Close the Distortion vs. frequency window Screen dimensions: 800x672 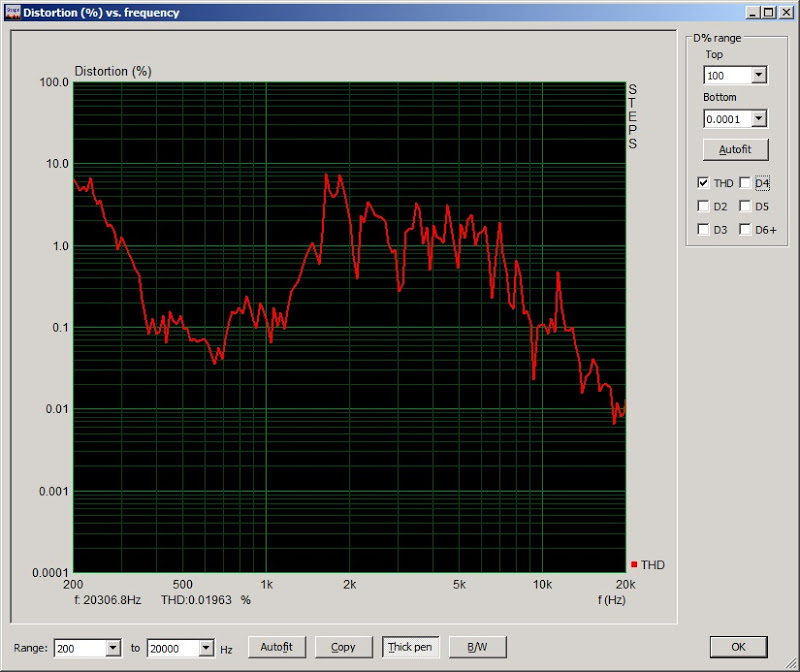tap(787, 12)
